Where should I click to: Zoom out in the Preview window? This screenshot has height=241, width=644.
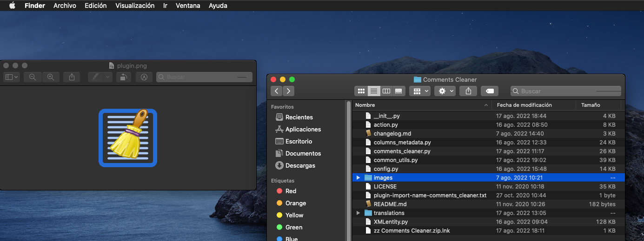click(33, 77)
